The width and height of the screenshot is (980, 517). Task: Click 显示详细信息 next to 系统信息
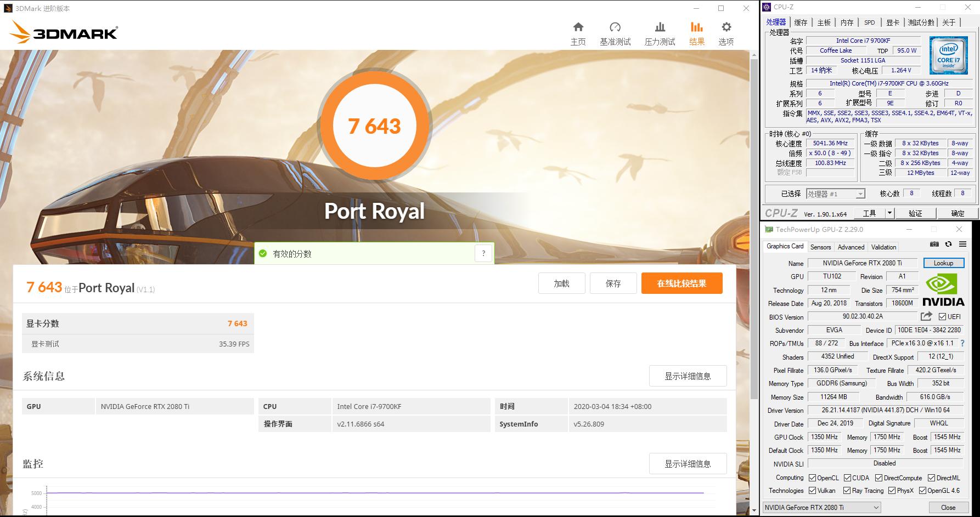pyautogui.click(x=688, y=376)
